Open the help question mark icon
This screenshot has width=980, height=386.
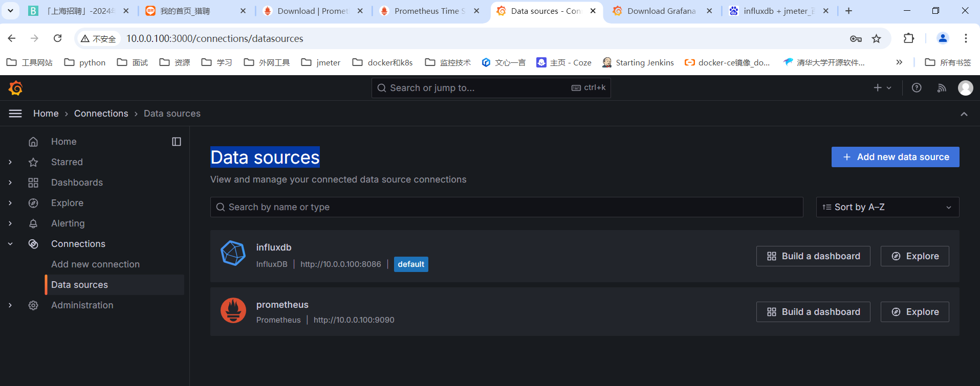pos(917,88)
